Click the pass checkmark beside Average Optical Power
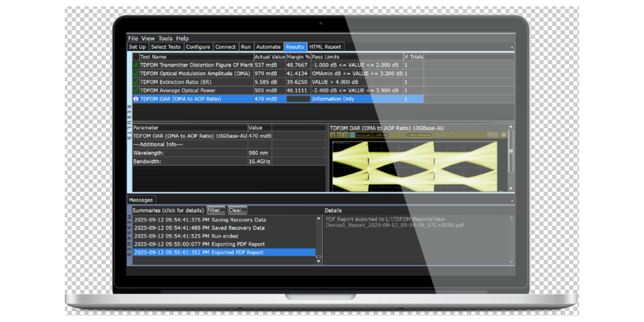The width and height of the screenshot is (644, 322). pyautogui.click(x=135, y=90)
